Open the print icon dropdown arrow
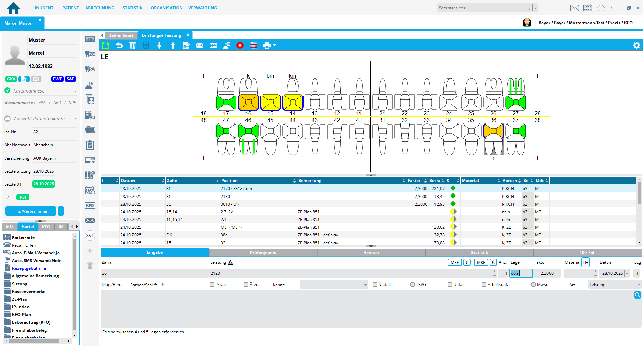644x346 pixels. (275, 45)
